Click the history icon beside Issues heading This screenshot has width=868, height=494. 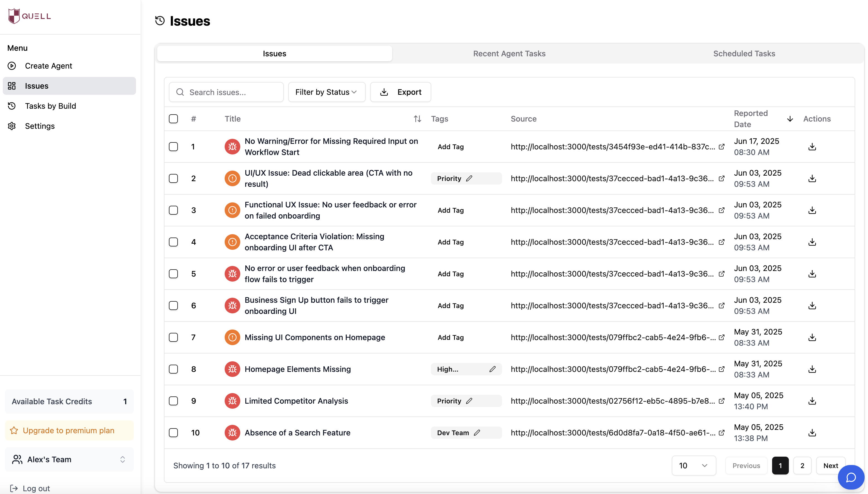coord(160,21)
